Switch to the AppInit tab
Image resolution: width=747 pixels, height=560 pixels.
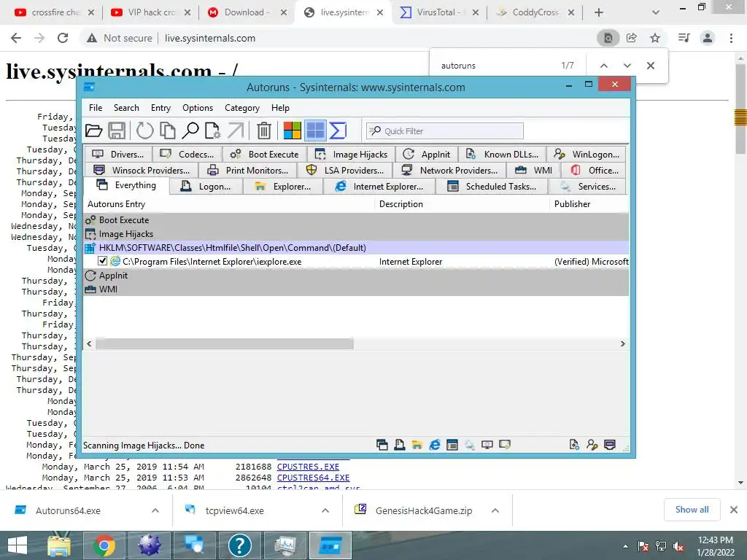[x=427, y=155]
